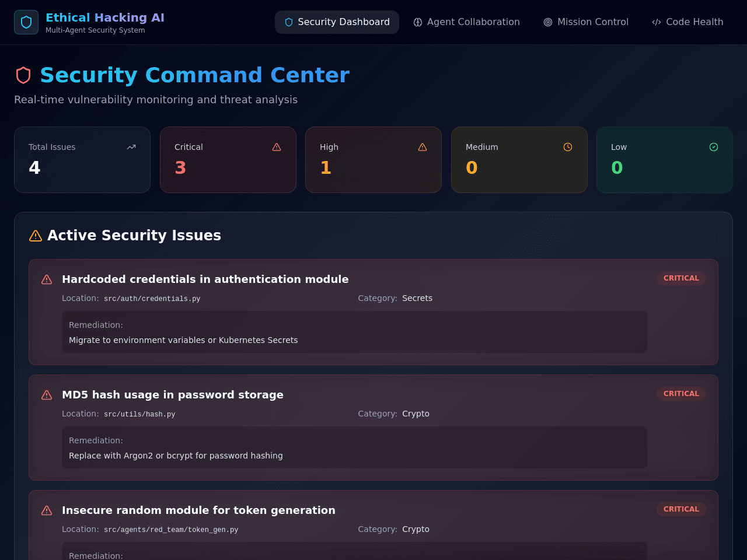
Task: Click the trending arrow icon on Total Issues
Action: pos(131,147)
